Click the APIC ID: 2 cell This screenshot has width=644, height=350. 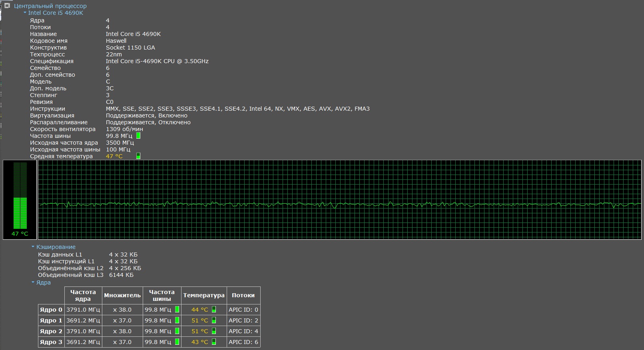point(243,320)
